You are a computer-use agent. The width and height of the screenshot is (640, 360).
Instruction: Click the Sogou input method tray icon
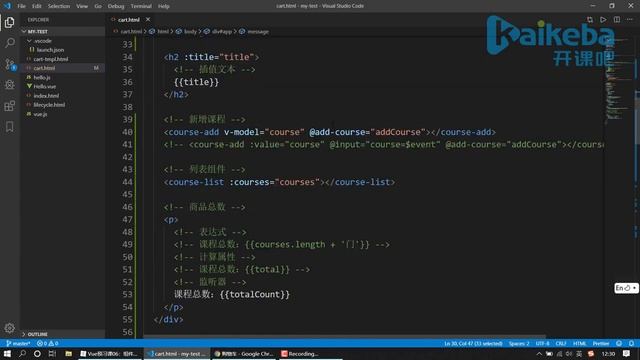tap(591, 354)
